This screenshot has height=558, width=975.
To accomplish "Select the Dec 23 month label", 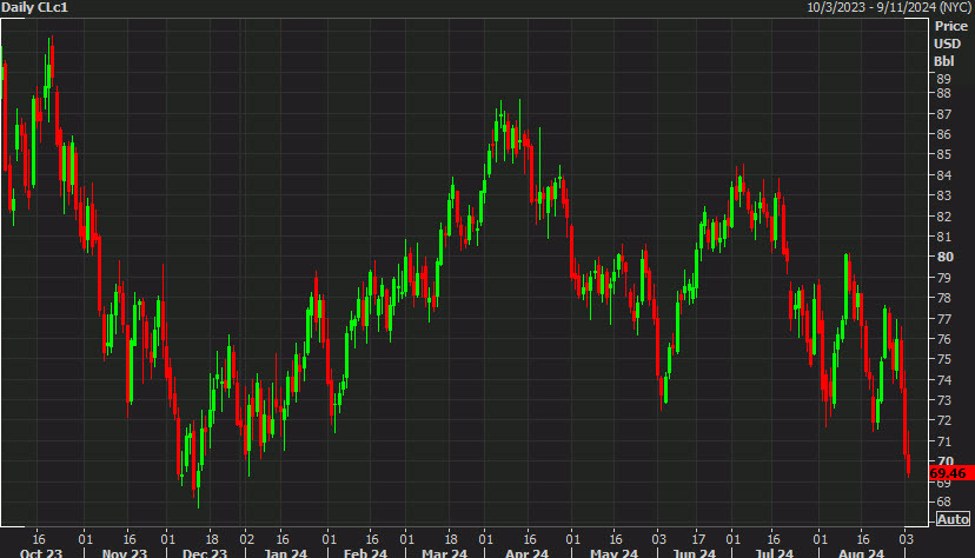I will (x=204, y=553).
